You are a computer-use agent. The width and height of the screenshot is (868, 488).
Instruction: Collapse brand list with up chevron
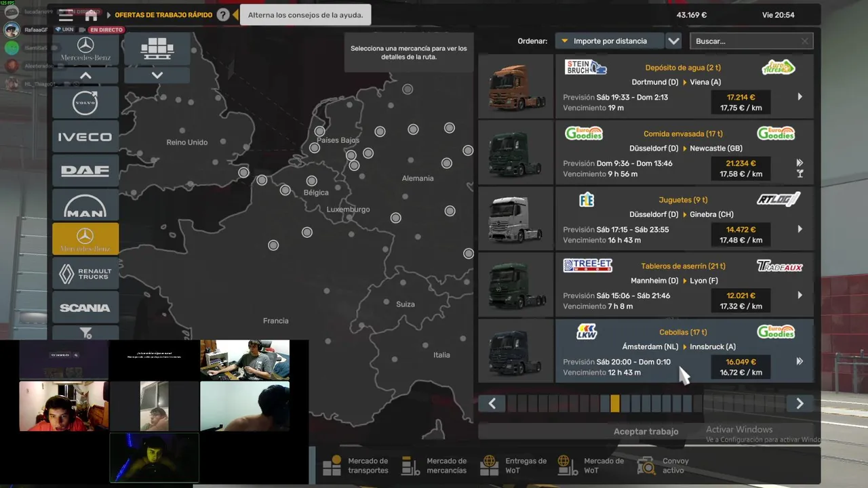click(85, 75)
